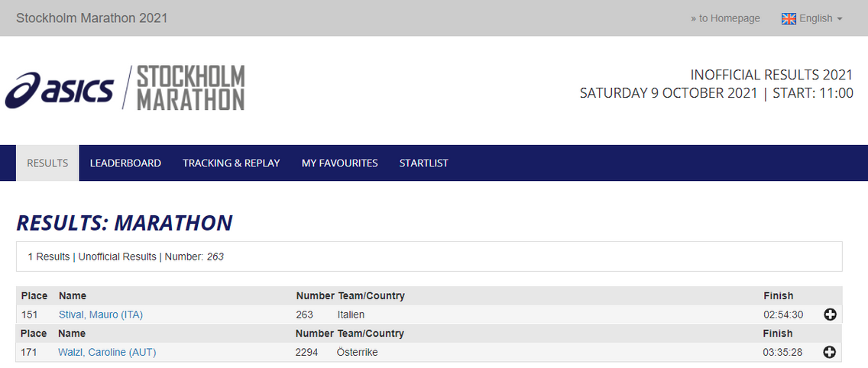Open Walzl, Caroline (AUT) runner link

pyautogui.click(x=108, y=352)
